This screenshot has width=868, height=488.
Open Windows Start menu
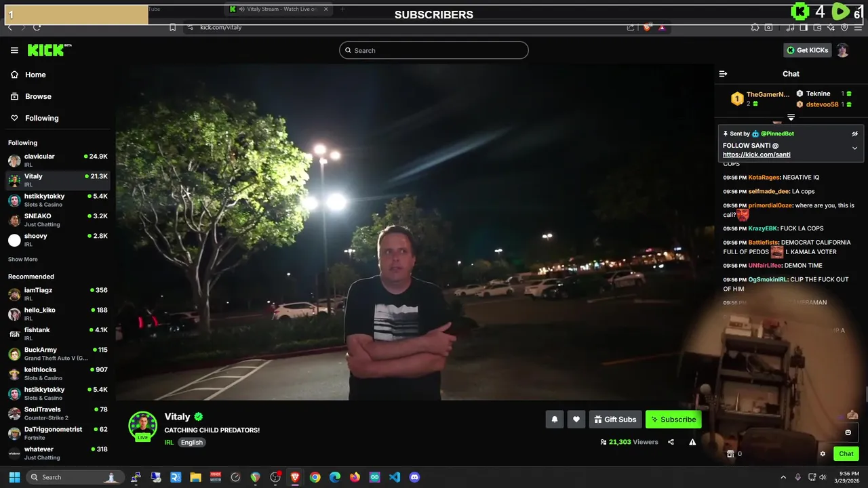pos(14,477)
